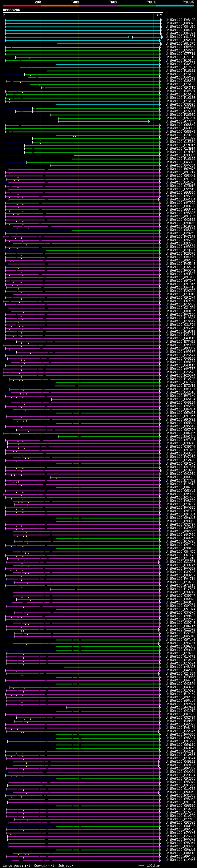This screenshot has height=868, width=197.
Task: Select the UniRef100_Q9STC5 label
Action: 180,108
